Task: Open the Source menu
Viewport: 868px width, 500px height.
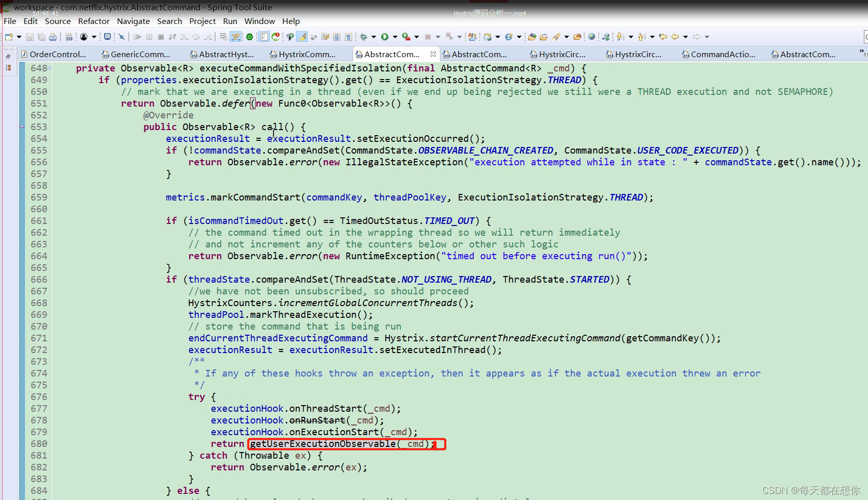Action: click(x=58, y=21)
